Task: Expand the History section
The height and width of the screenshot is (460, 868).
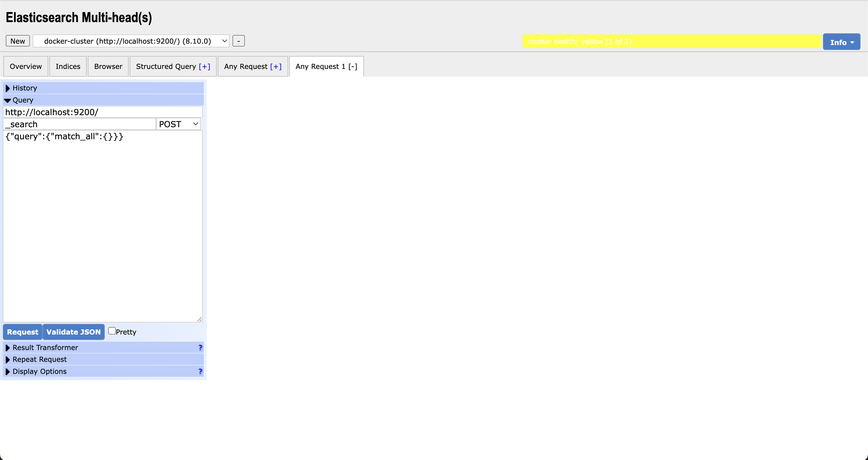Action: [103, 88]
